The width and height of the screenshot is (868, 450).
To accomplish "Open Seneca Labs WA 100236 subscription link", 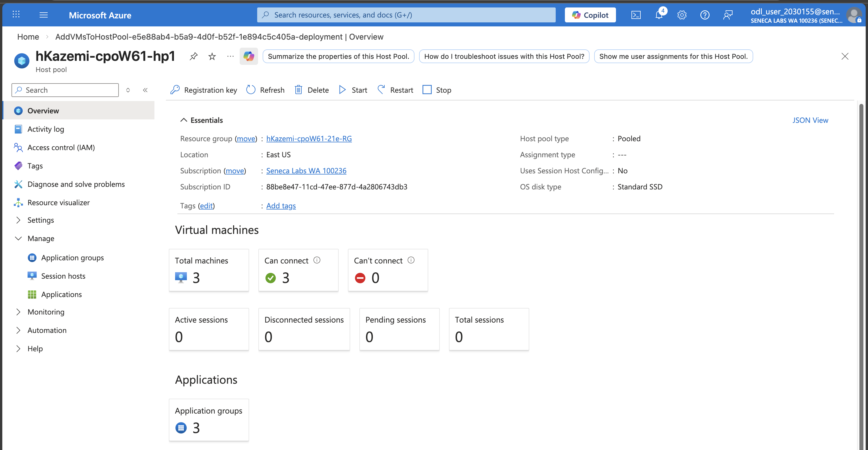I will (306, 171).
